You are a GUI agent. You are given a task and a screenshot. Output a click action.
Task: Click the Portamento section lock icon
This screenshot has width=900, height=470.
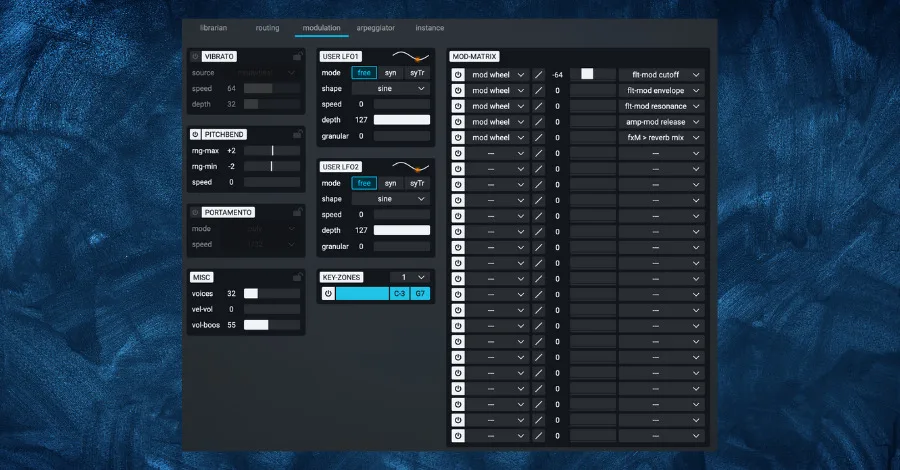297,212
